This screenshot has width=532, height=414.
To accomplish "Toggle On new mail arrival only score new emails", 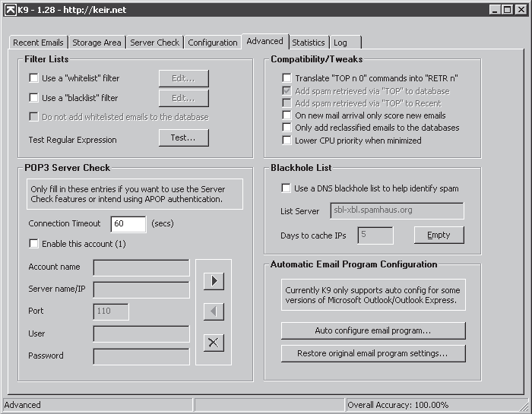I will point(287,115).
